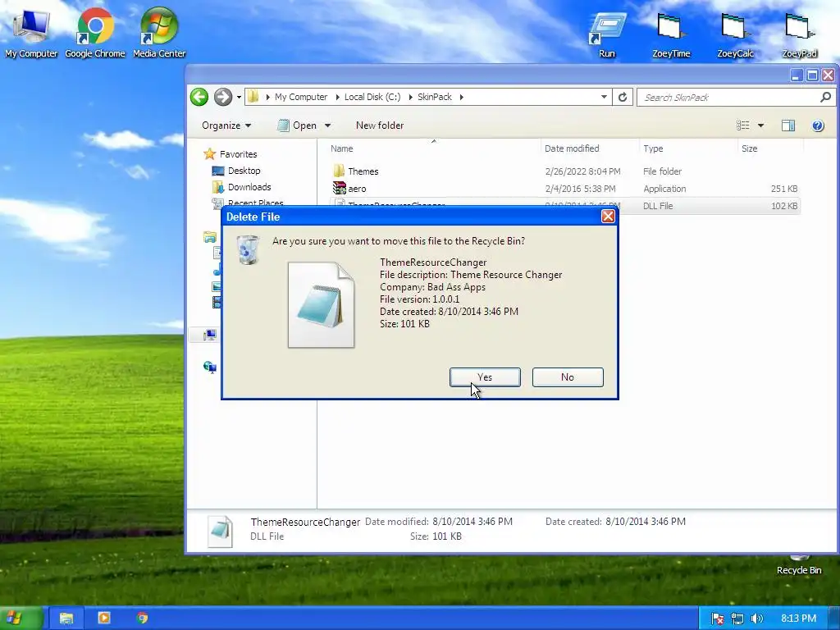Click the Action Center flag tray icon
The image size is (840, 630).
[717, 619]
